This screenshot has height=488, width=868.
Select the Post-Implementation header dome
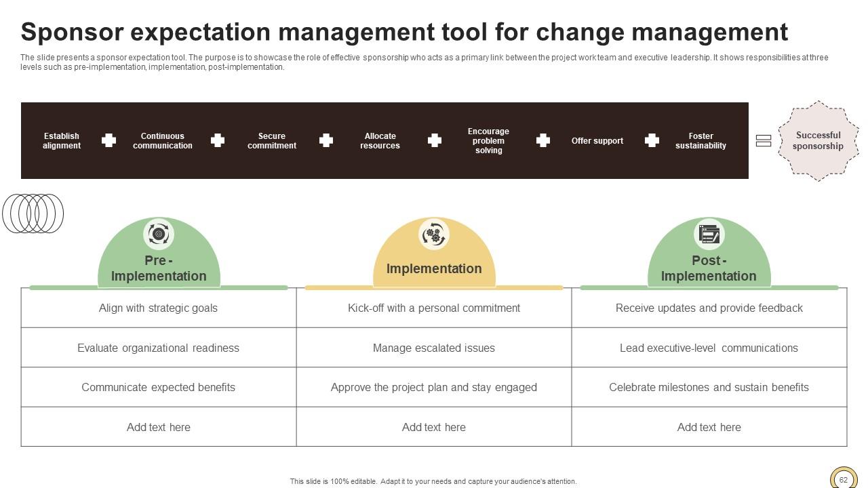coord(709,252)
